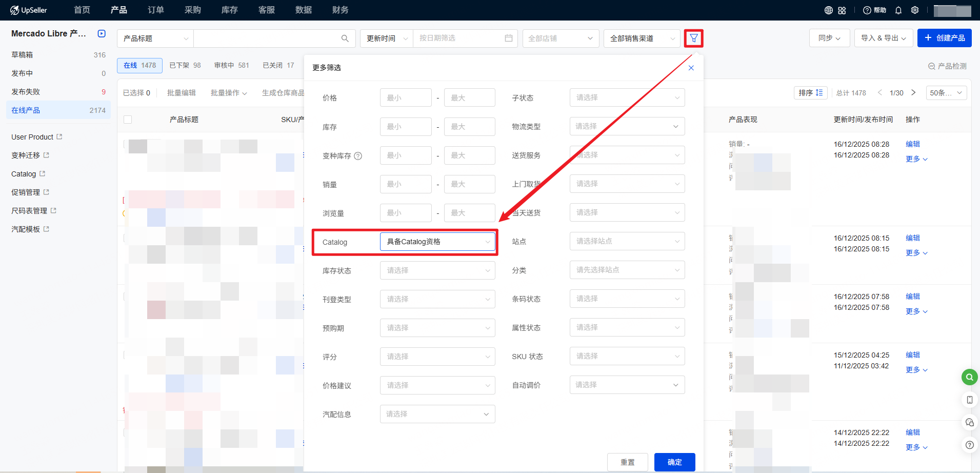Viewport: 980px width, 473px height.
Task: Open the 订单 top menu
Action: pos(156,10)
